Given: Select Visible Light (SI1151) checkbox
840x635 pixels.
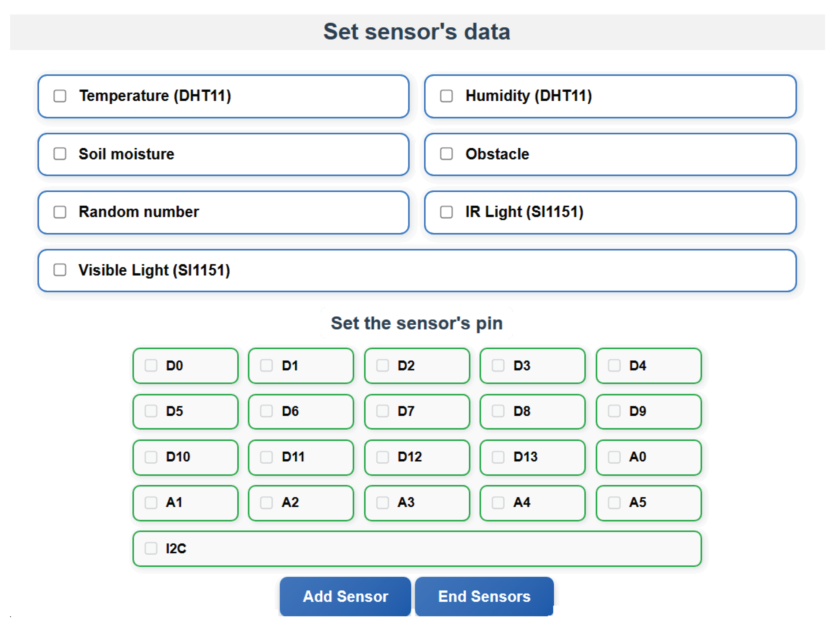Looking at the screenshot, I should coord(60,270).
